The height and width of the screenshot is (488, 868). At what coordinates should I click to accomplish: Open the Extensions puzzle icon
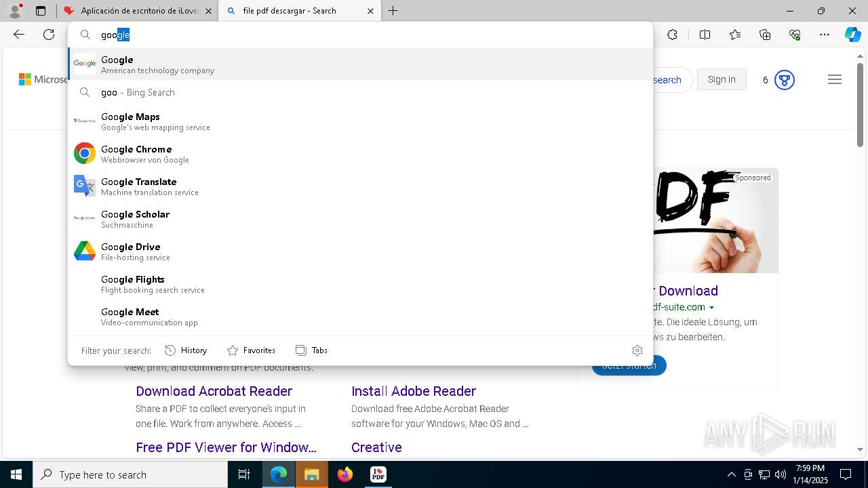[672, 35]
